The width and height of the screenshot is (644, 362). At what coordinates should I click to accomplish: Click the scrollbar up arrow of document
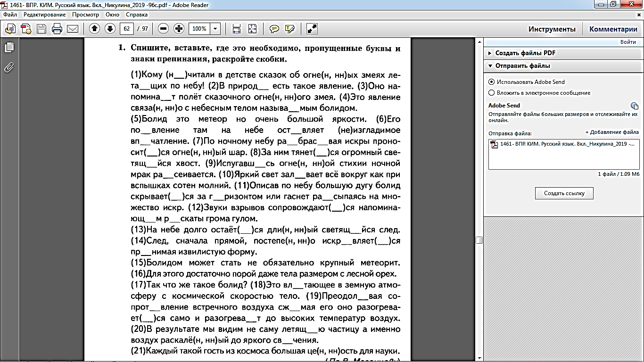click(479, 43)
